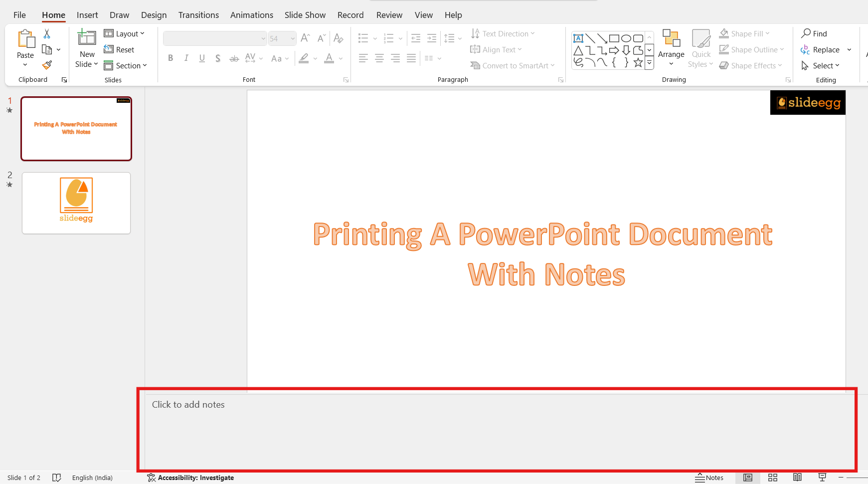Click the Cut icon
This screenshot has width=868, height=484.
click(x=47, y=33)
